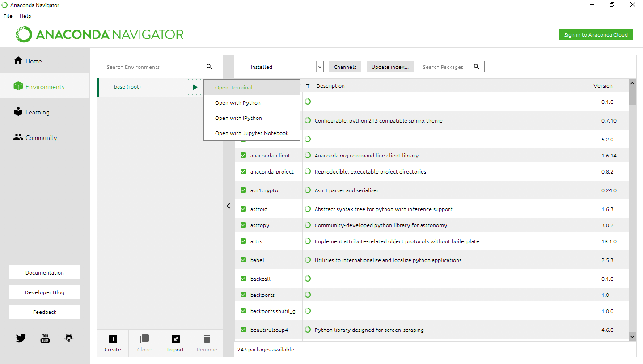Image resolution: width=643 pixels, height=364 pixels.
Task: Click version 18.1.0 of attrs
Action: click(609, 241)
